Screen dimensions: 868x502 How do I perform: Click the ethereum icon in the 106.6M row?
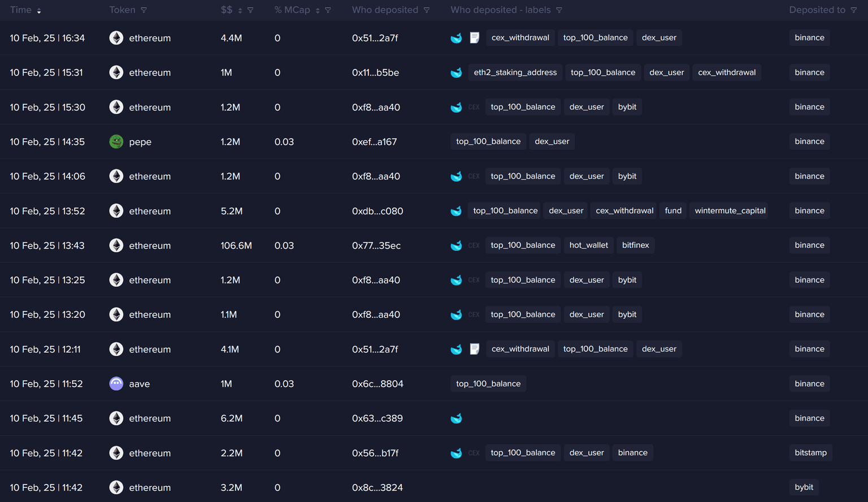[116, 246]
